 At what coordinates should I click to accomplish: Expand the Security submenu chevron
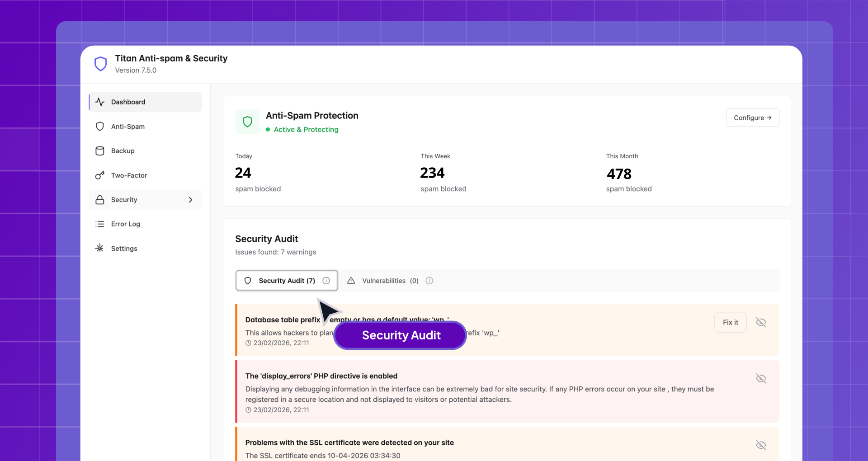click(x=190, y=200)
